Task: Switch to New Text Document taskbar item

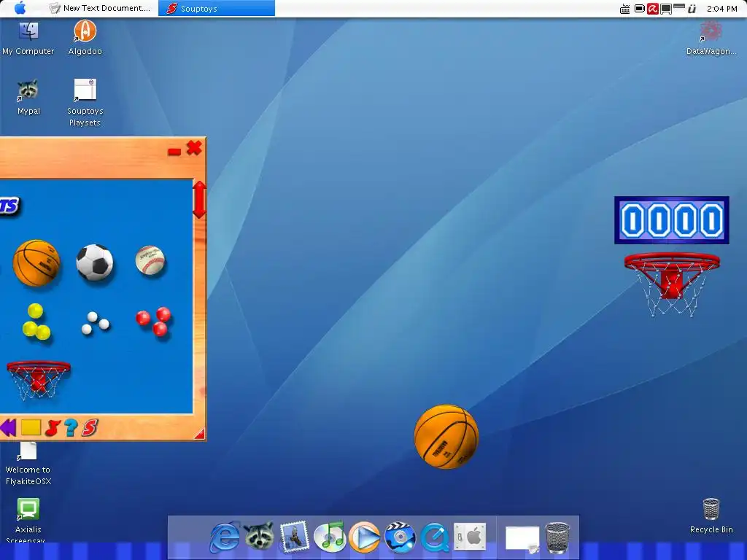Action: pos(100,8)
